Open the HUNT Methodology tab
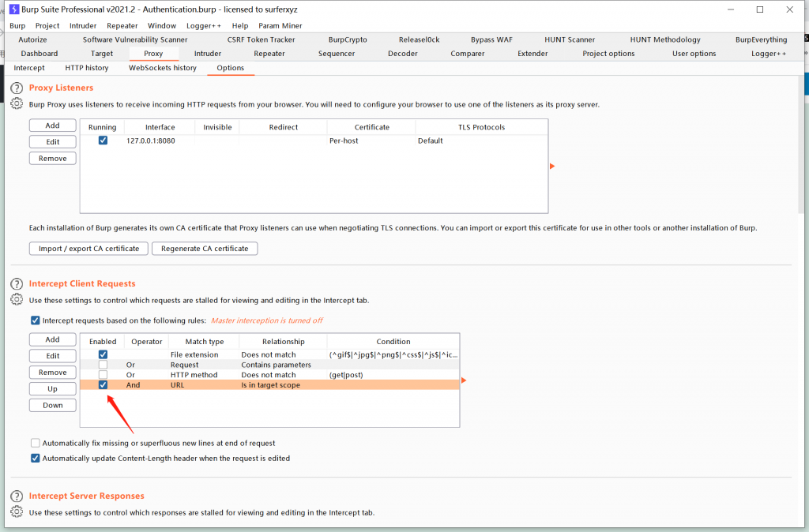 tap(665, 39)
